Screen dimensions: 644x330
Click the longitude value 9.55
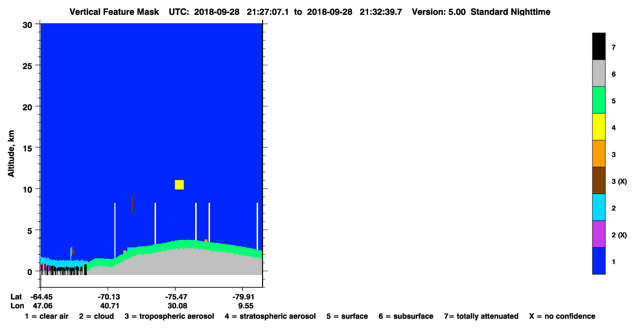tap(246, 306)
